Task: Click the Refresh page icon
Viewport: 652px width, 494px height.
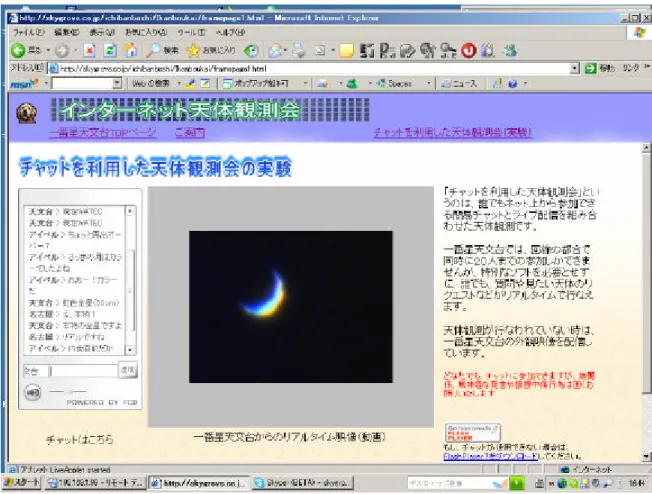Action: (x=110, y=51)
